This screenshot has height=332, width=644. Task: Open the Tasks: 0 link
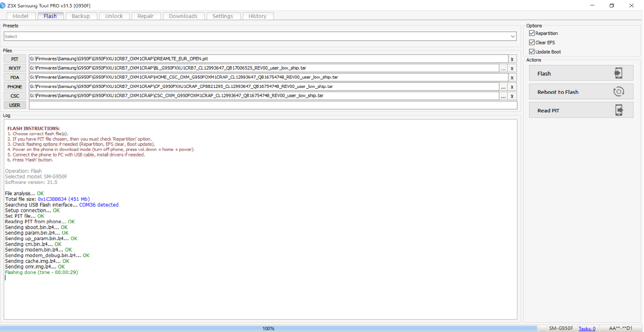click(x=587, y=329)
